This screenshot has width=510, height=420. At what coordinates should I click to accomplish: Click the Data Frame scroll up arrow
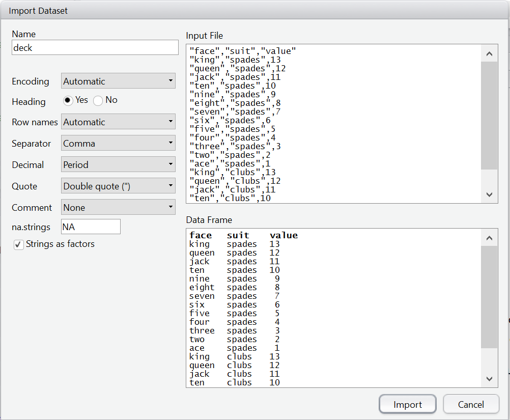(489, 238)
